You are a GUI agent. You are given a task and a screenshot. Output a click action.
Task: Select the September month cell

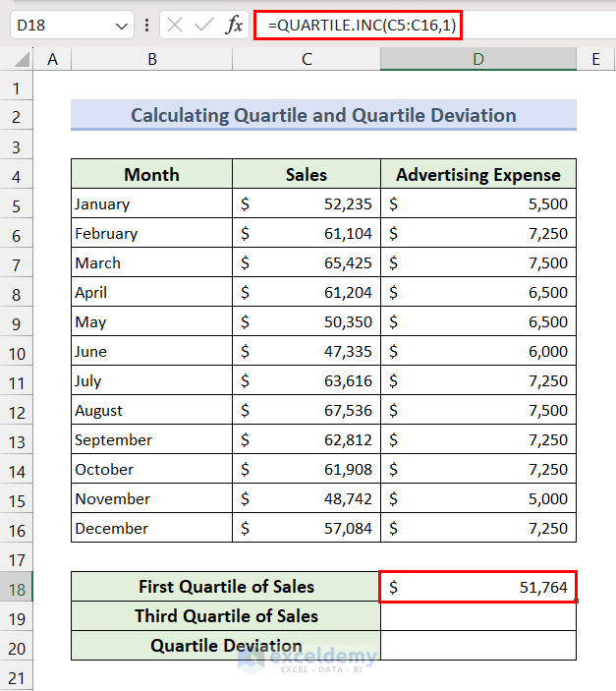(x=152, y=439)
